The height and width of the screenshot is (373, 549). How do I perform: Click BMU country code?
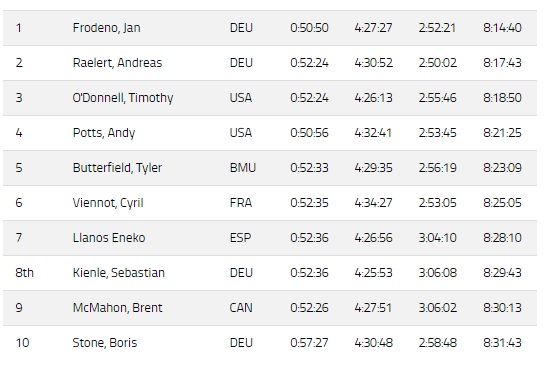243,168
